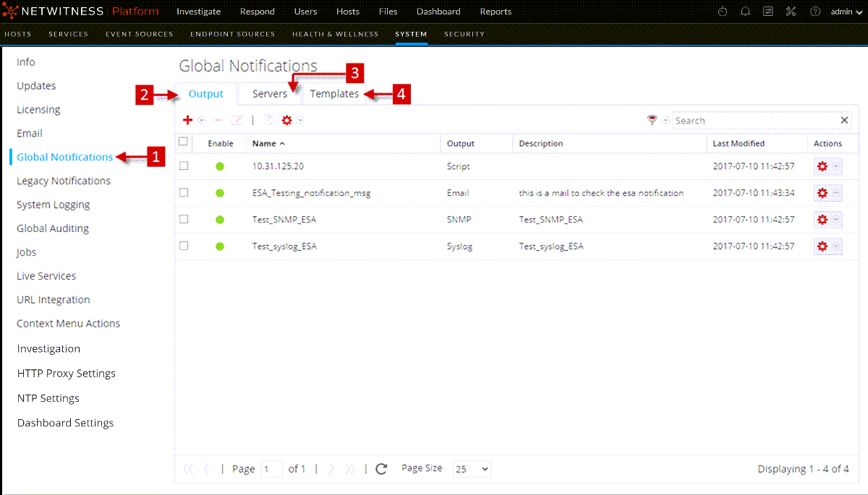Expand the admin user menu
This screenshot has width=868, height=495.
click(846, 12)
